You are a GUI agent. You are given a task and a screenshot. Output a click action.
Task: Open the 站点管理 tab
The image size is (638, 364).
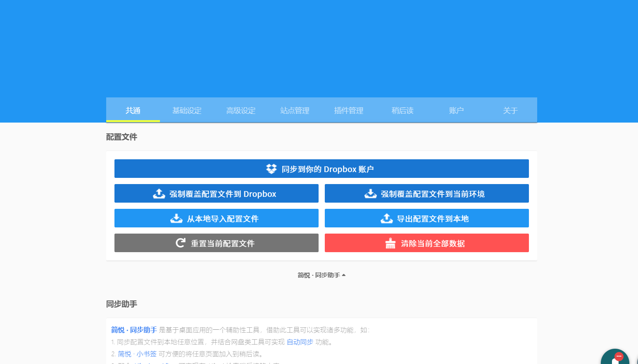click(295, 110)
